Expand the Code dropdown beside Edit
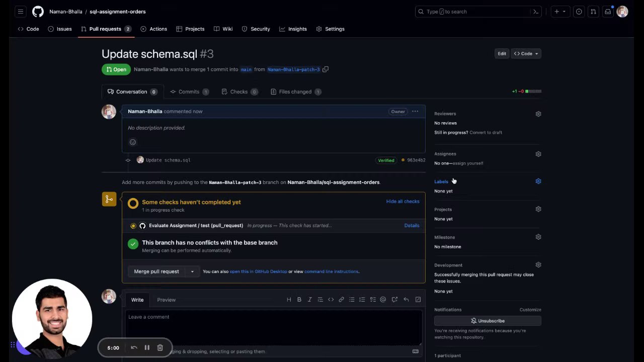 click(x=526, y=54)
